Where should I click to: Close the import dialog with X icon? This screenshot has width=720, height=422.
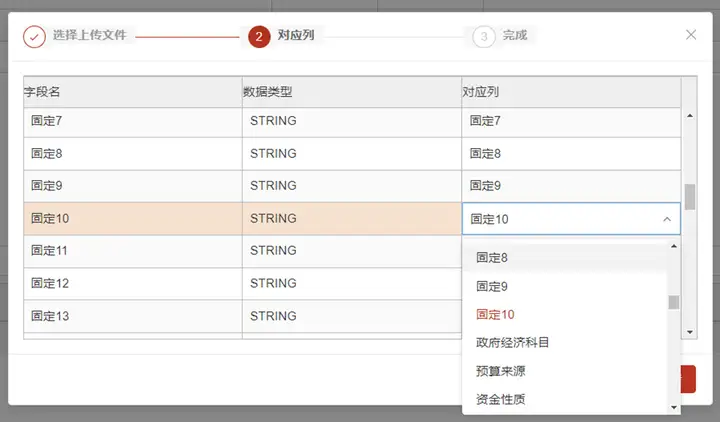(691, 35)
